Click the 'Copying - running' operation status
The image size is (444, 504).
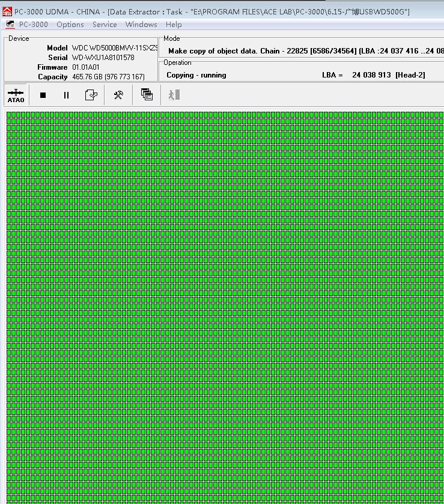[196, 75]
